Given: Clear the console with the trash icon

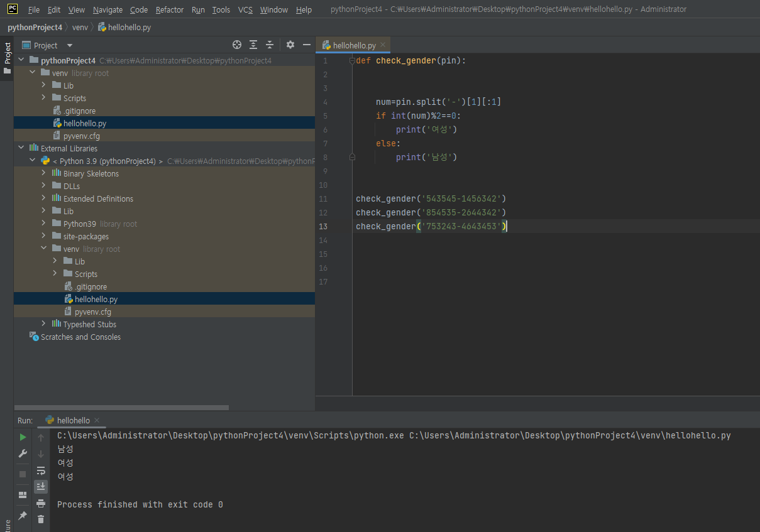Looking at the screenshot, I should point(41,519).
